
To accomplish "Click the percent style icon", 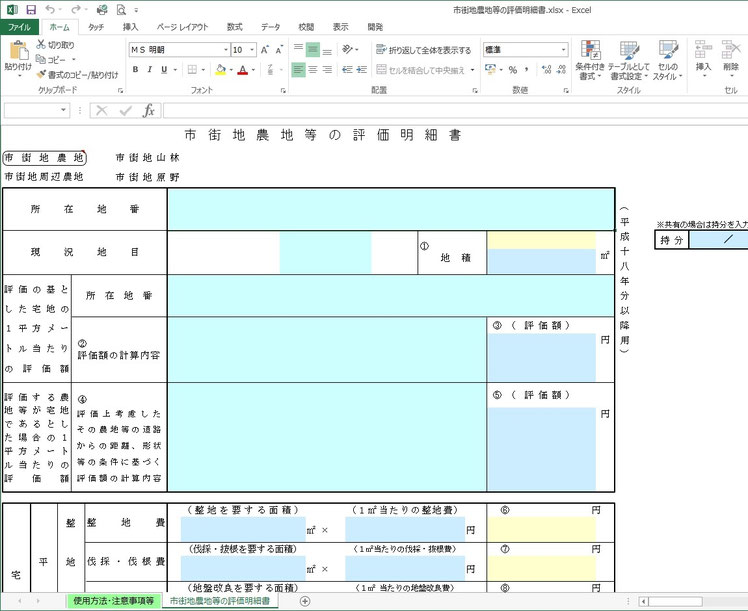I will pyautogui.click(x=512, y=70).
